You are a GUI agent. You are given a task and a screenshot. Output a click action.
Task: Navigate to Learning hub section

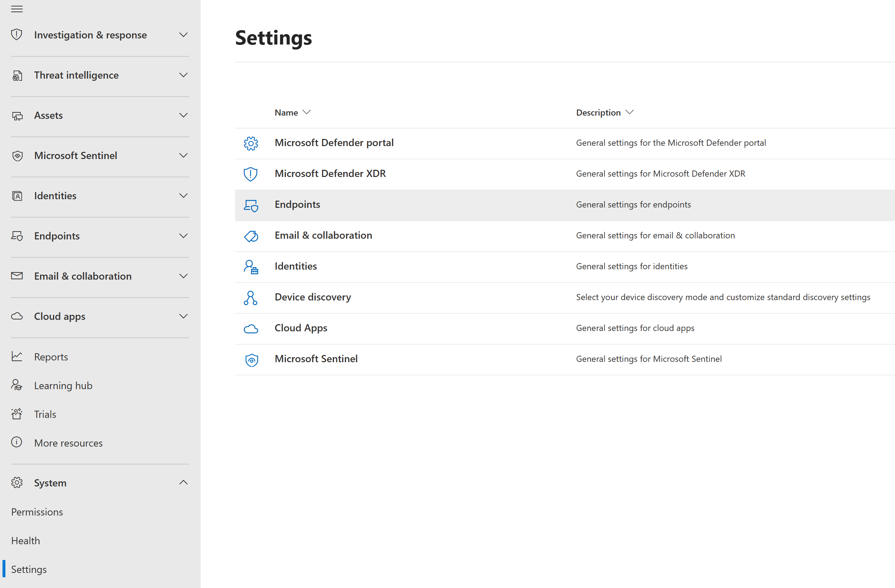tap(63, 385)
